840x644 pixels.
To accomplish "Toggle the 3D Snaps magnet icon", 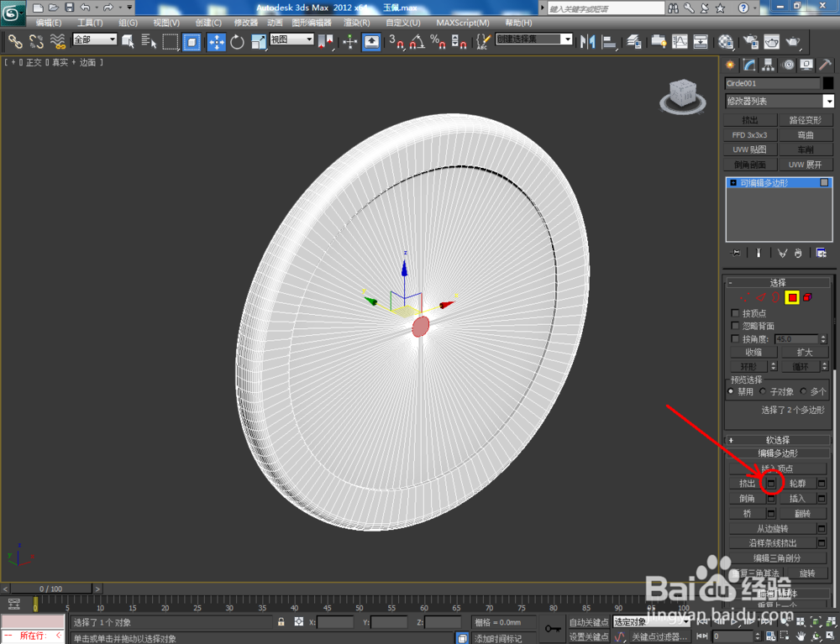I will tap(396, 42).
